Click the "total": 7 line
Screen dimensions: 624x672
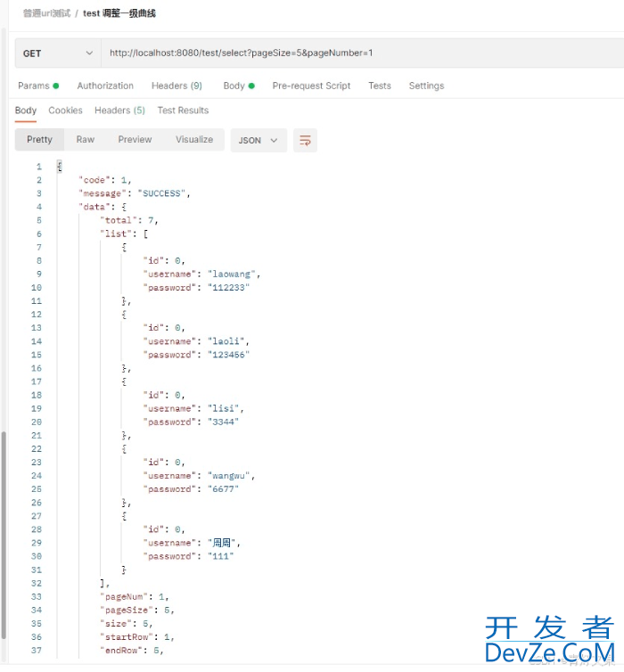pyautogui.click(x=129, y=220)
